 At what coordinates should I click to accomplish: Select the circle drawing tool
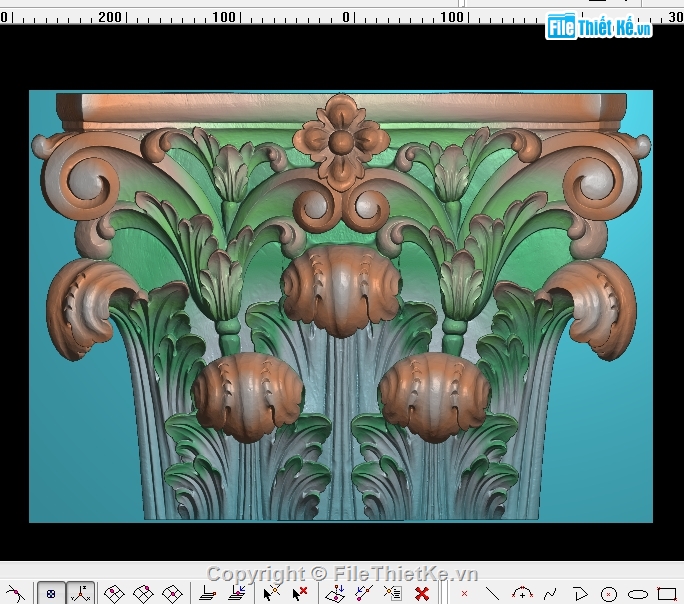click(x=609, y=594)
